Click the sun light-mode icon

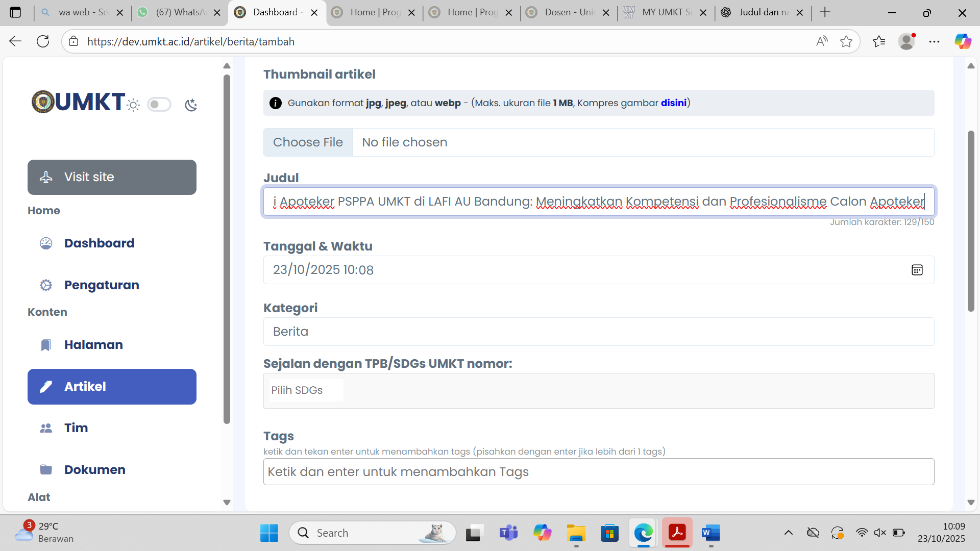click(x=133, y=105)
